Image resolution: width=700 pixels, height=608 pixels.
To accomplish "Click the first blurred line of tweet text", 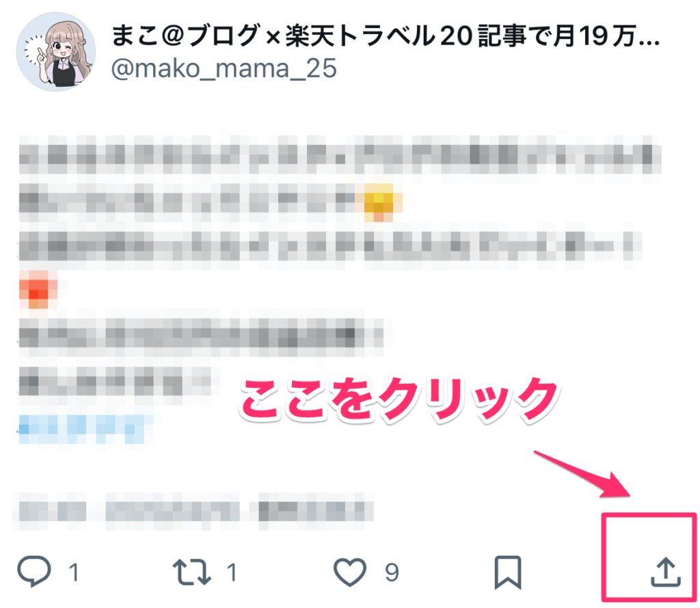I will click(x=339, y=155).
